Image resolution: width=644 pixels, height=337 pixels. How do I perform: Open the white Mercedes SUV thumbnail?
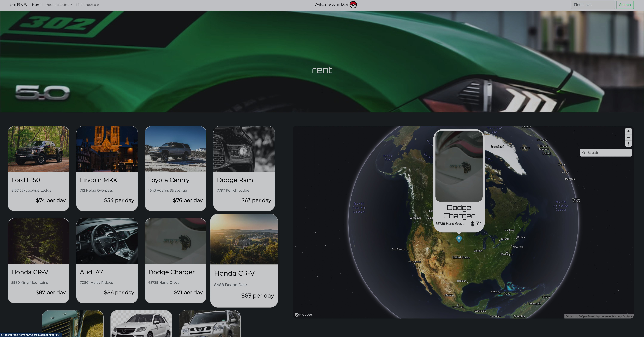(141, 324)
